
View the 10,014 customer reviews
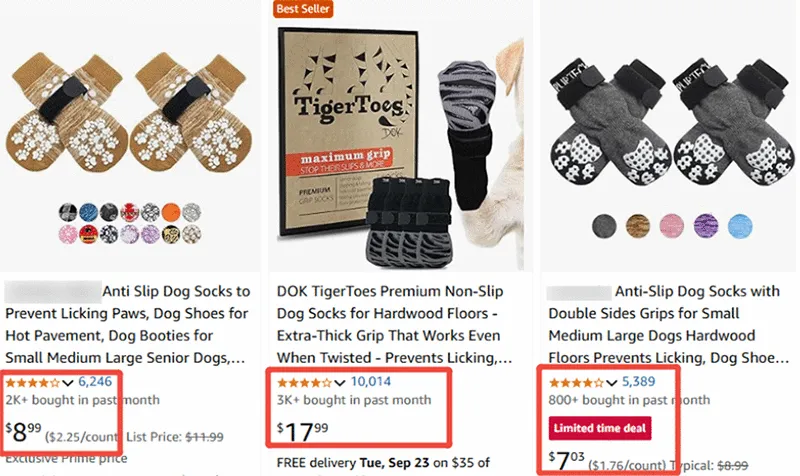[x=371, y=381]
